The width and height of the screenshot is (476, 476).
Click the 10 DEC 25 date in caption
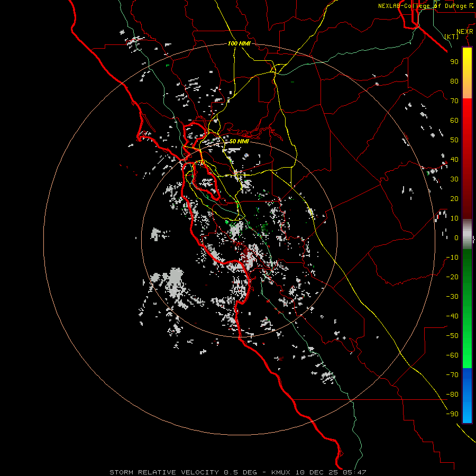click(317, 472)
